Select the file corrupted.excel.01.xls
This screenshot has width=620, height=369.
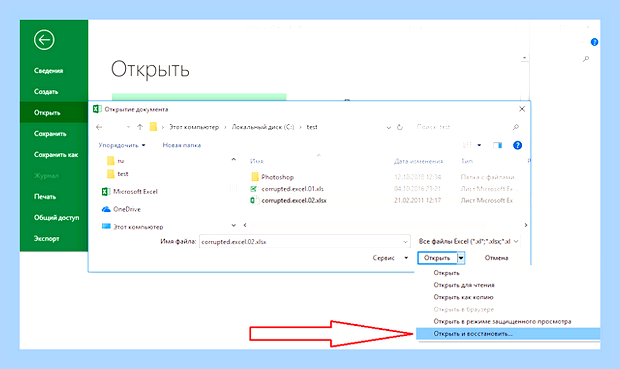coord(292,189)
